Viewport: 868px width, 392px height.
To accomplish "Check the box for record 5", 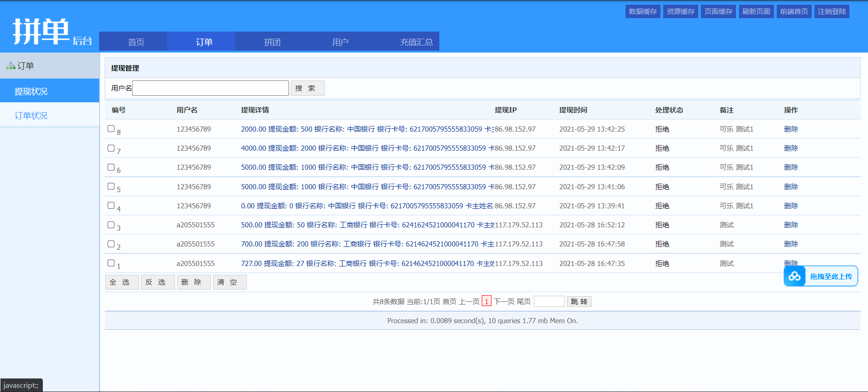I will (111, 186).
